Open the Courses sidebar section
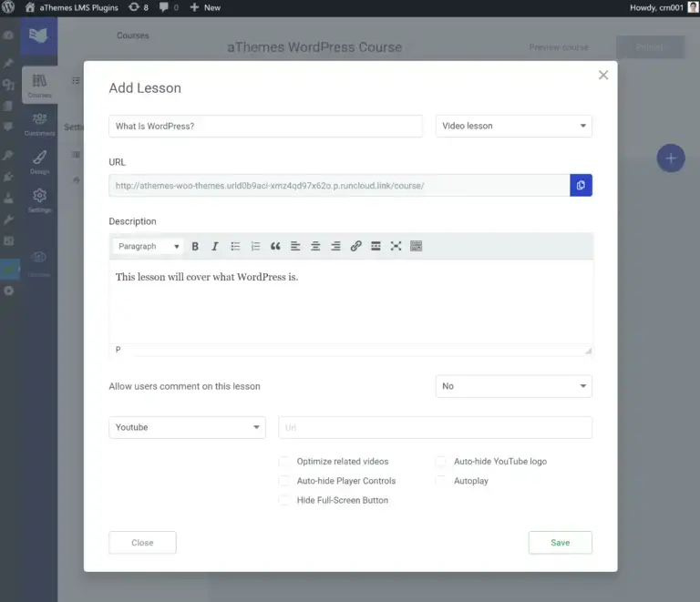 [x=39, y=86]
